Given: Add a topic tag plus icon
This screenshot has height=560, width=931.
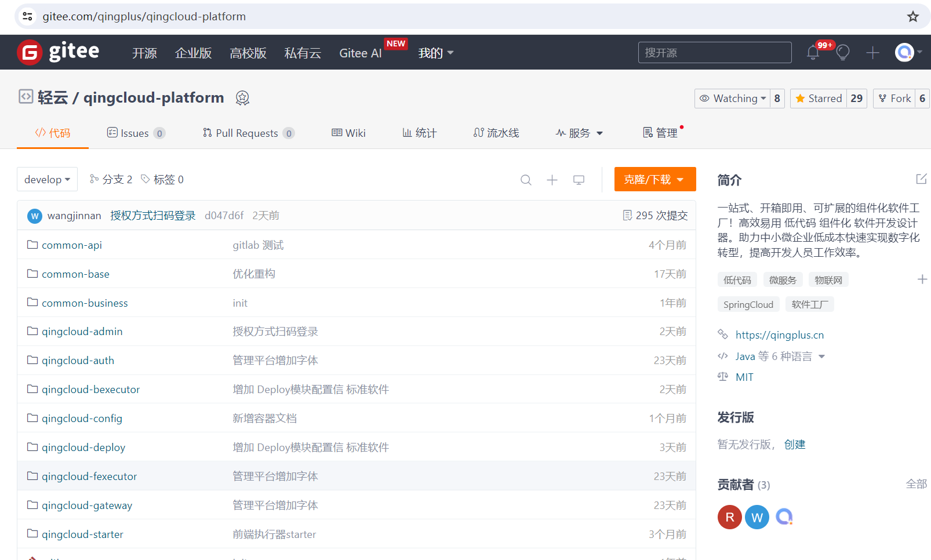Looking at the screenshot, I should click(922, 279).
